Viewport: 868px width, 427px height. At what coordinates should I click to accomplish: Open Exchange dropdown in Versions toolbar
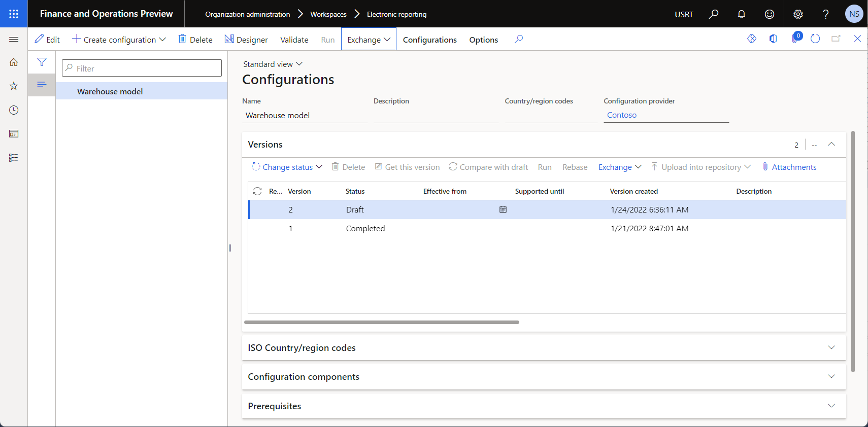point(620,167)
